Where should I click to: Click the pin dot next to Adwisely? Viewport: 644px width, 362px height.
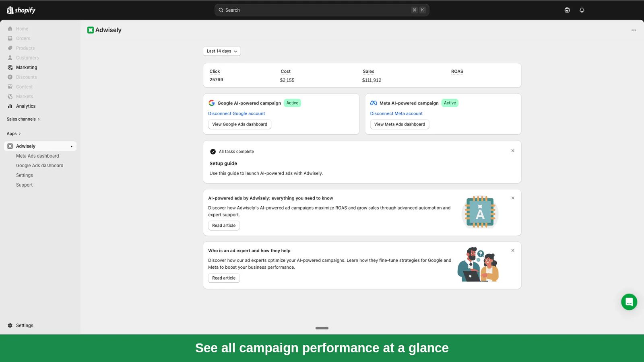click(72, 146)
